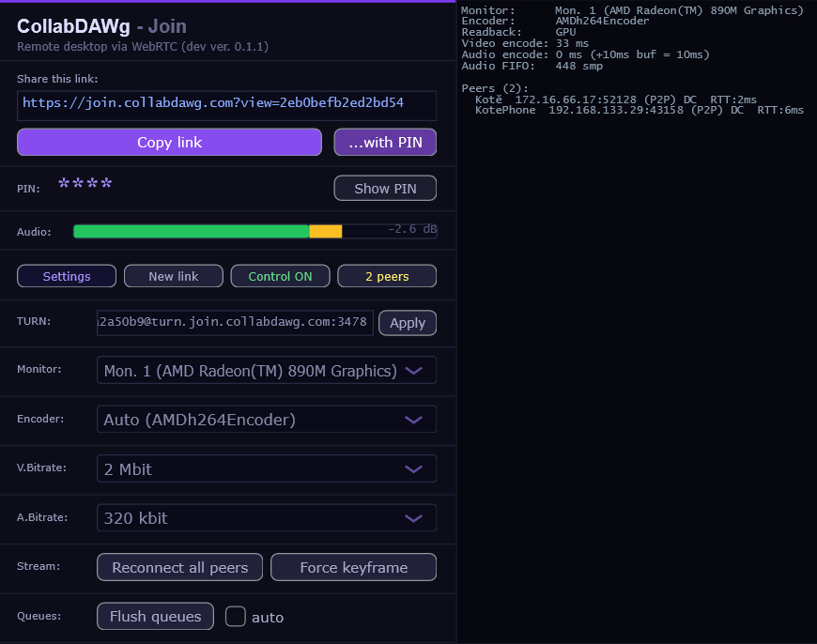Screen dimensions: 817x644
Task: Click Audio encode 0 ms stat line
Action: (585, 54)
